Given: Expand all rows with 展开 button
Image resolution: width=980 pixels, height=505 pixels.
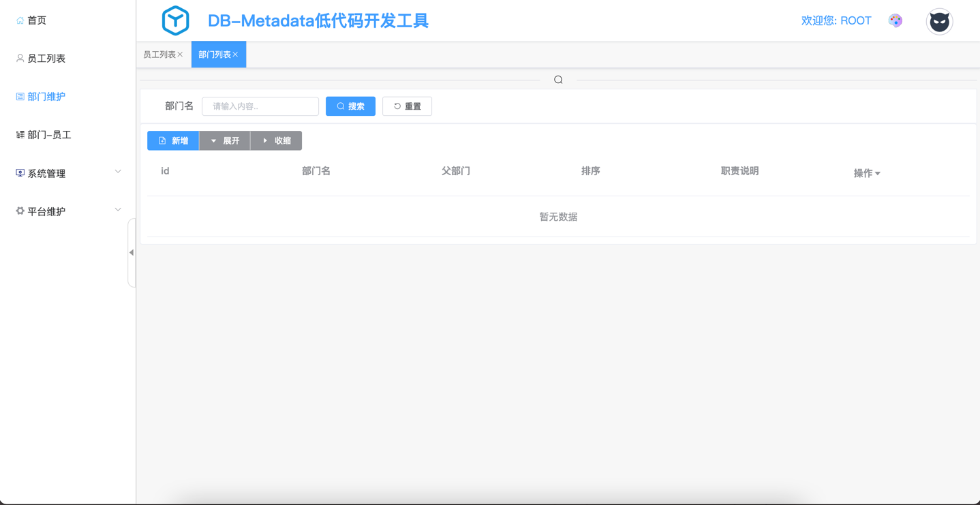Looking at the screenshot, I should (225, 140).
